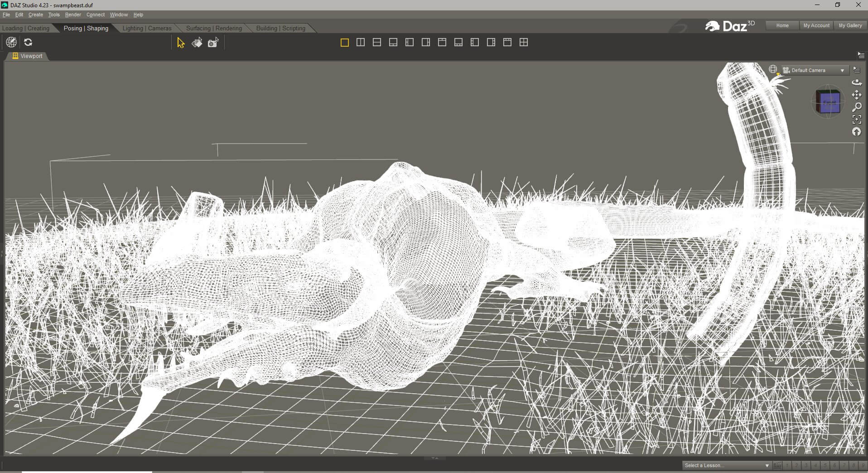Activate the Surface Selection tool
Viewport: 868px width, 473px height.
(x=197, y=43)
